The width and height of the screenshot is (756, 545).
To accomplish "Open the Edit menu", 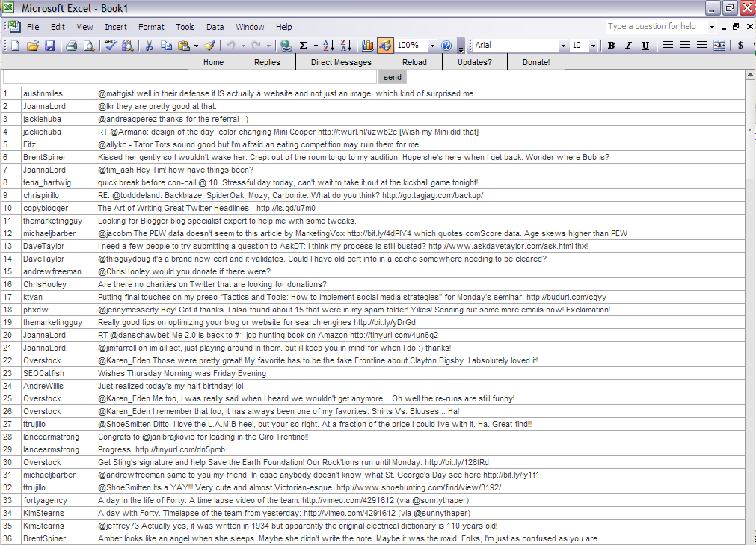I will pyautogui.click(x=58, y=27).
